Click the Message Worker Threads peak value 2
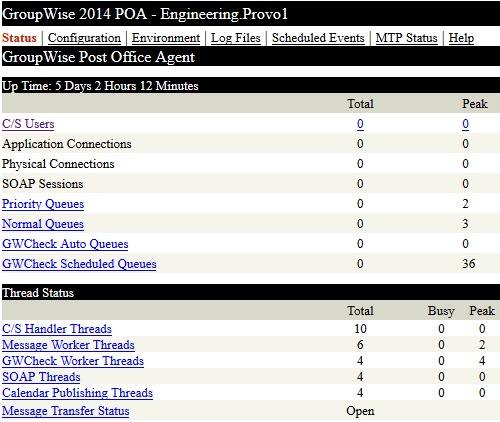This screenshot has width=500, height=422. 482,345
